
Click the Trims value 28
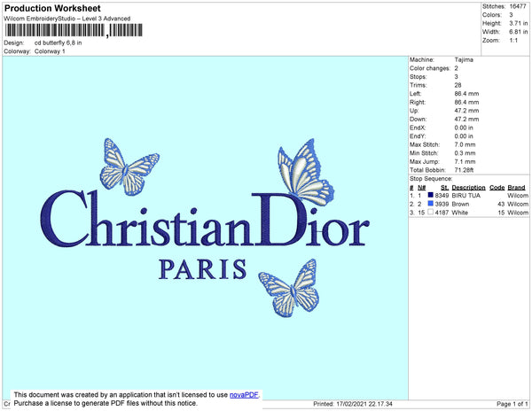pyautogui.click(x=458, y=85)
